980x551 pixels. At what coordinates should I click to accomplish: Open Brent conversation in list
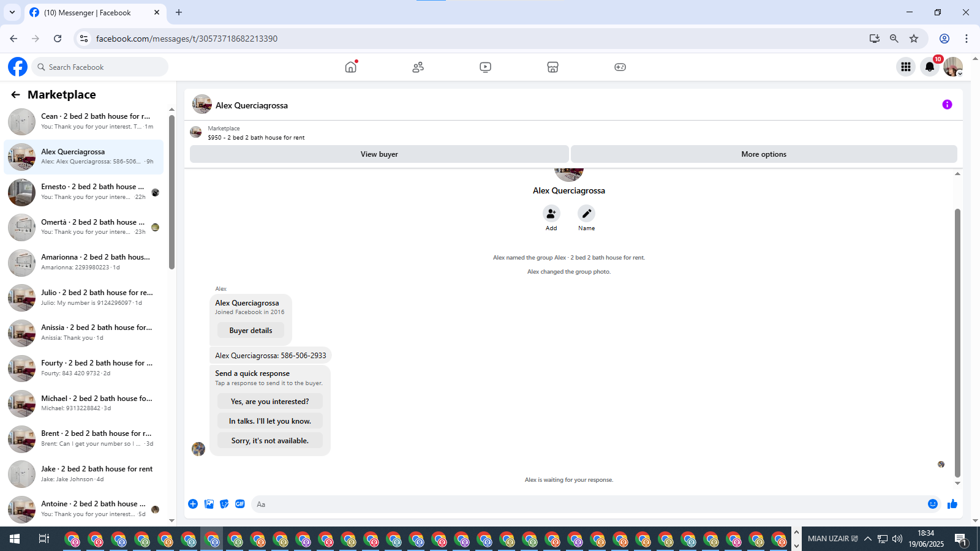84,438
